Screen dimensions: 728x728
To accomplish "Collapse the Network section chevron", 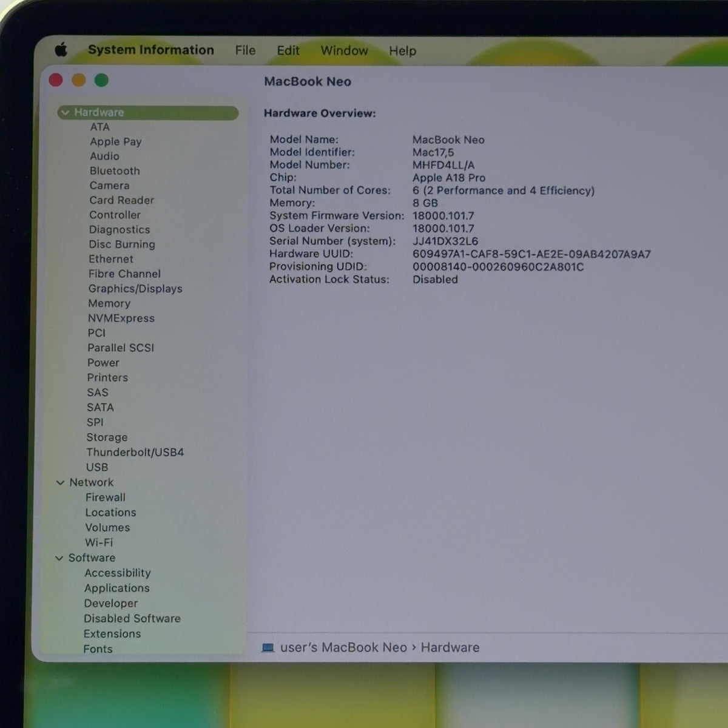I will 60,483.
